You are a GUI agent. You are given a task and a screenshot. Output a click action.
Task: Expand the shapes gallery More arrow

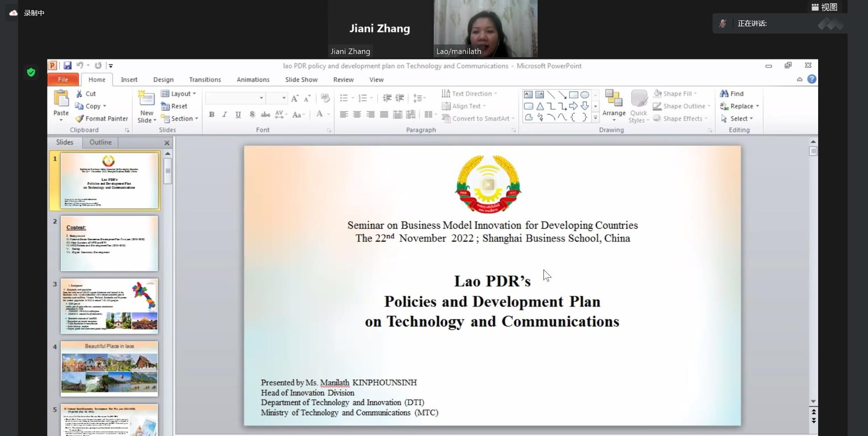point(596,118)
